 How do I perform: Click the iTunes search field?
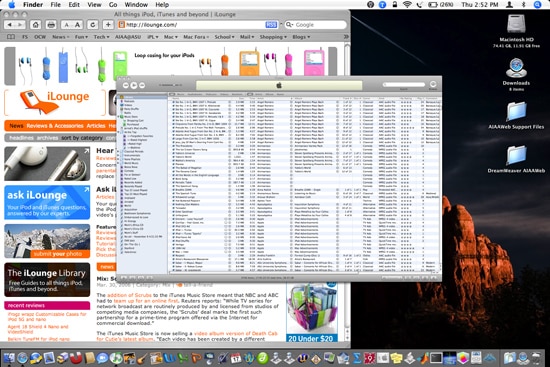[x=404, y=85]
